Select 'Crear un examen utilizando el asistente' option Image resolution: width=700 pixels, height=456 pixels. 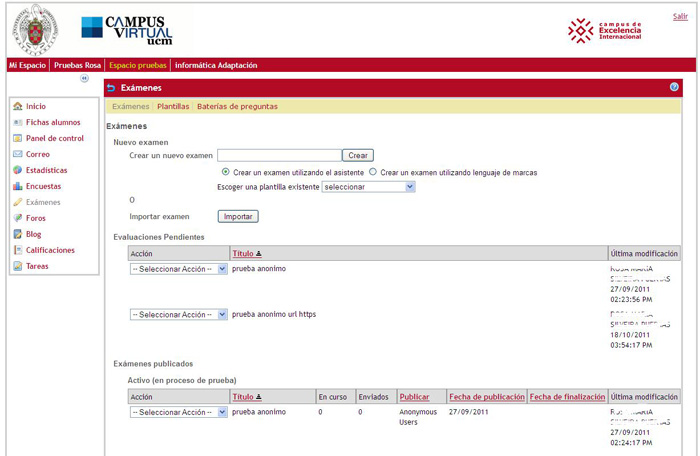pos(225,172)
